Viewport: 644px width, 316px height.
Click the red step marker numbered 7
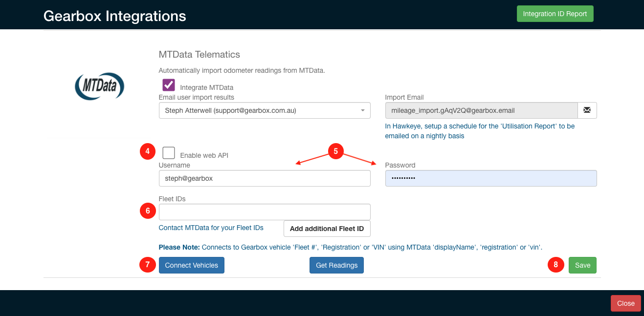[x=147, y=265]
